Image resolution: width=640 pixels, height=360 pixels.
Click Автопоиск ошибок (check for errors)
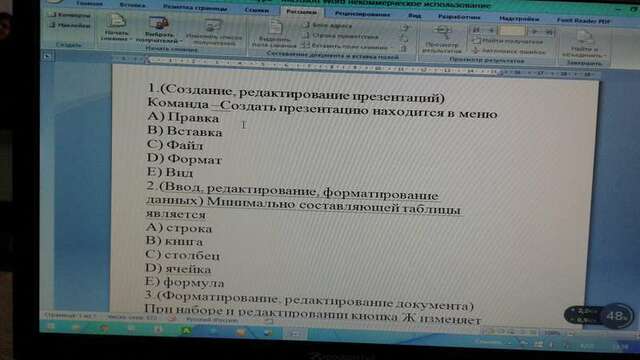(509, 51)
